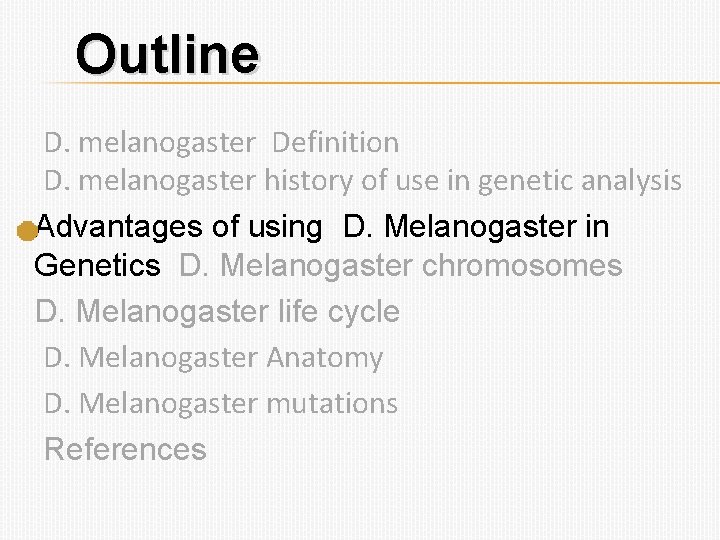Click the golden bullet before "Advantages"

27,231
